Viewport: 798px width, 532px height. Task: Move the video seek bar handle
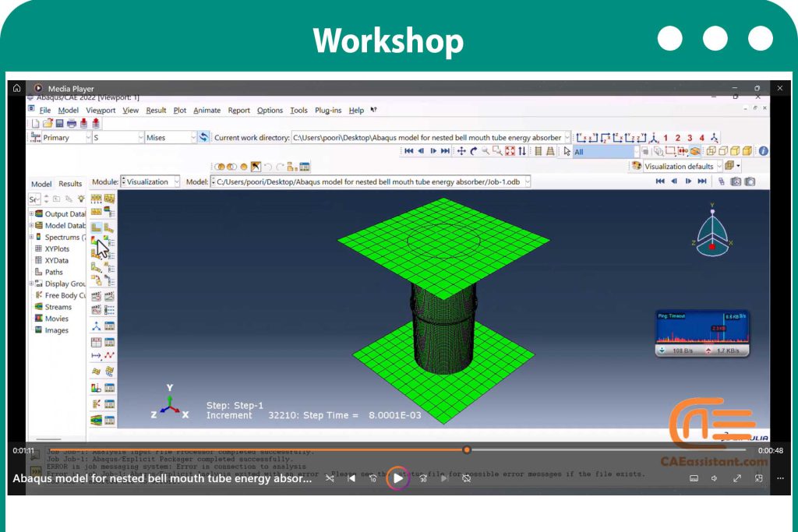click(467, 449)
